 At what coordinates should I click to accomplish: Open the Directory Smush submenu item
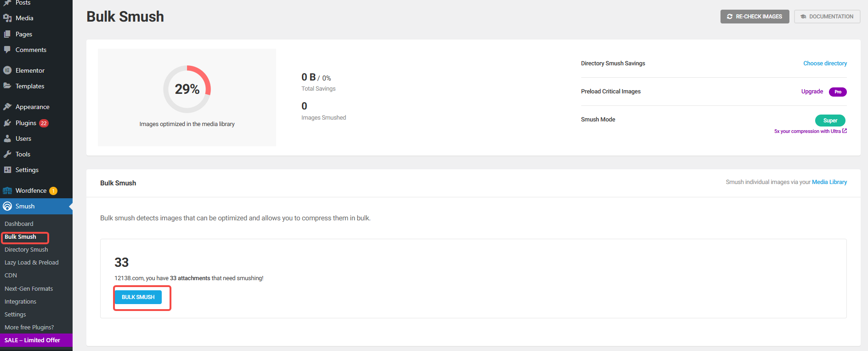click(x=26, y=250)
